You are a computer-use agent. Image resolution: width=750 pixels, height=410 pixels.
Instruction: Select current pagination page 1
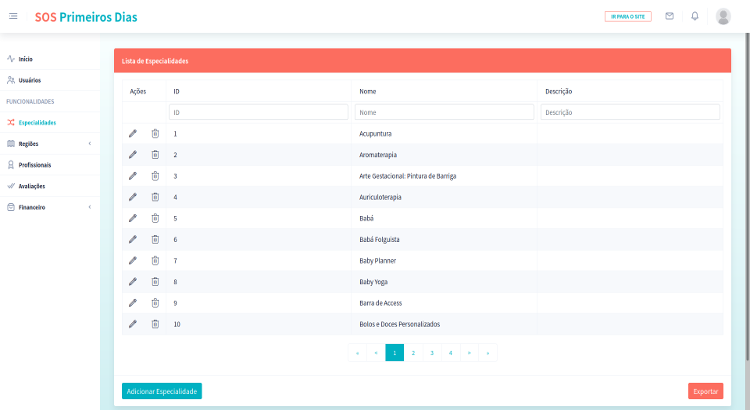[x=395, y=353]
